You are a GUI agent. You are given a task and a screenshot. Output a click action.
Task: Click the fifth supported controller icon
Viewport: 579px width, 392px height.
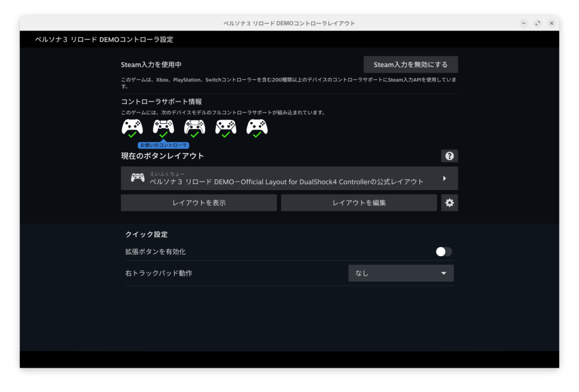tap(257, 126)
